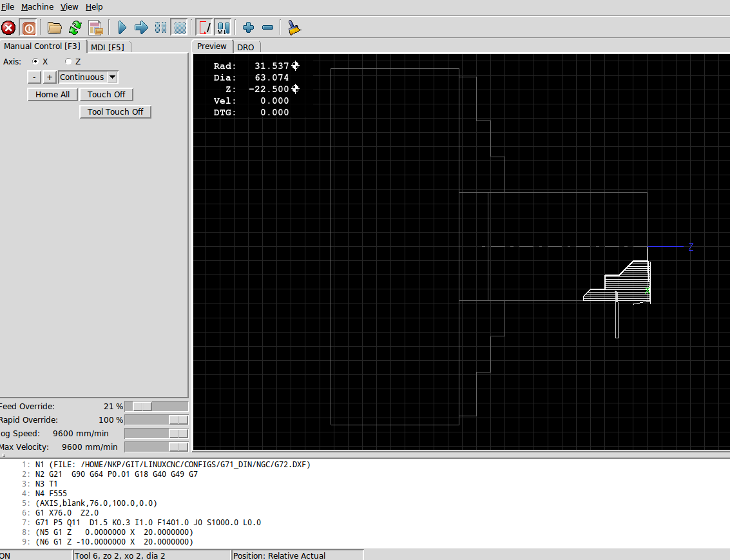Run the program with the play icon
730x560 pixels.
[122, 28]
